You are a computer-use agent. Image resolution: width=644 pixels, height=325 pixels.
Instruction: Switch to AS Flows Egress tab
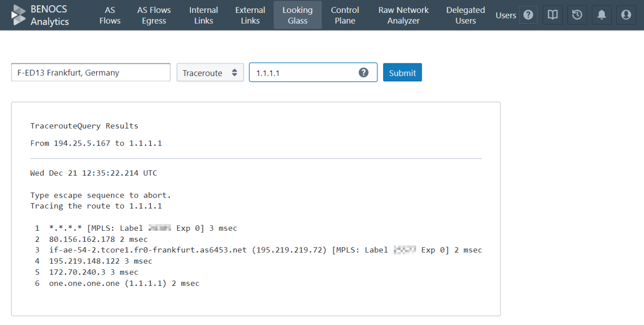click(x=154, y=15)
